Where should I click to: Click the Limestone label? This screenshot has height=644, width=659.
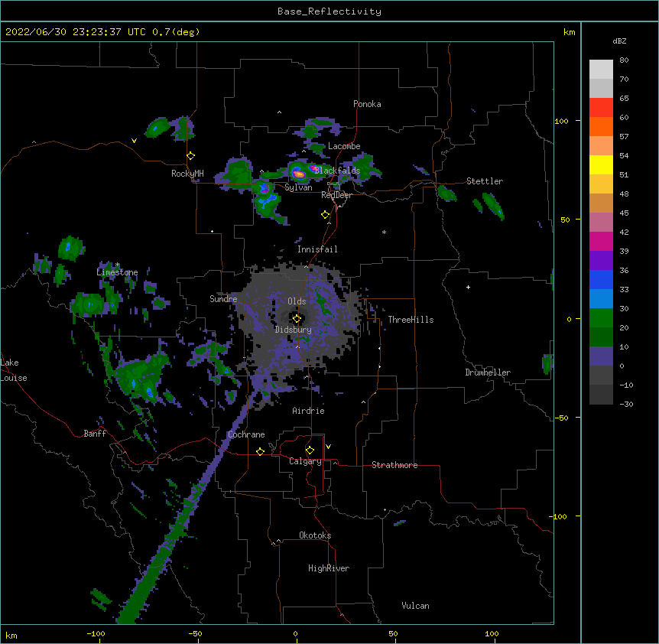[x=117, y=272]
